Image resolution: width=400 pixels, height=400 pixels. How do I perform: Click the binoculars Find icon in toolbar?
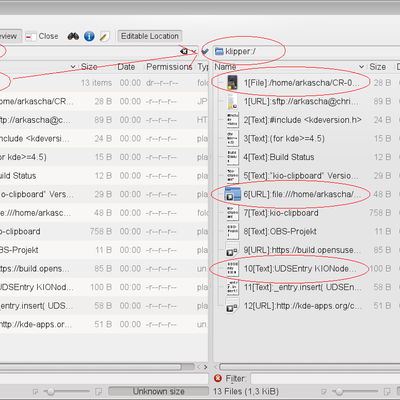tap(73, 36)
